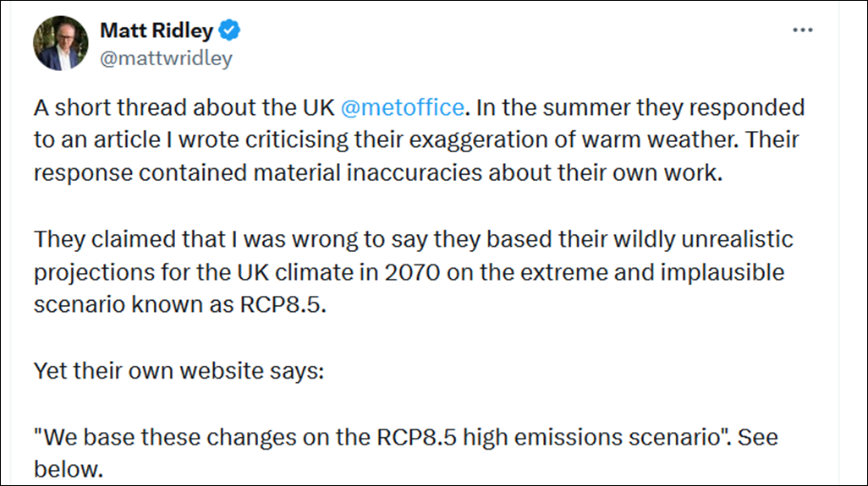Click the line 'Yet their own website says:'

pyautogui.click(x=178, y=370)
